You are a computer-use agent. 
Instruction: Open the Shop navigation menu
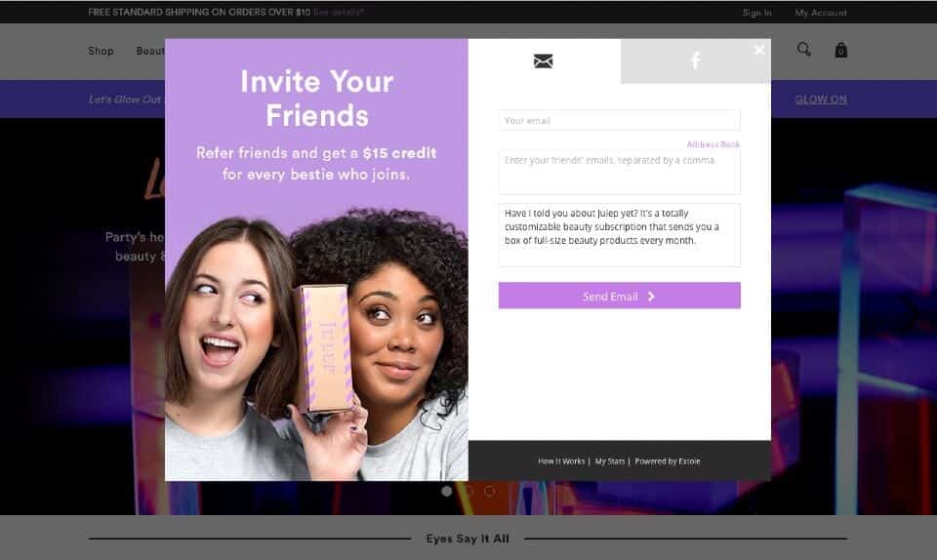101,52
